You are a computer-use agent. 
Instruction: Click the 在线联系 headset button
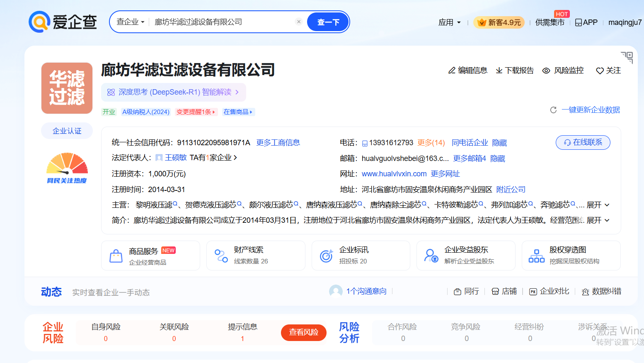583,142
